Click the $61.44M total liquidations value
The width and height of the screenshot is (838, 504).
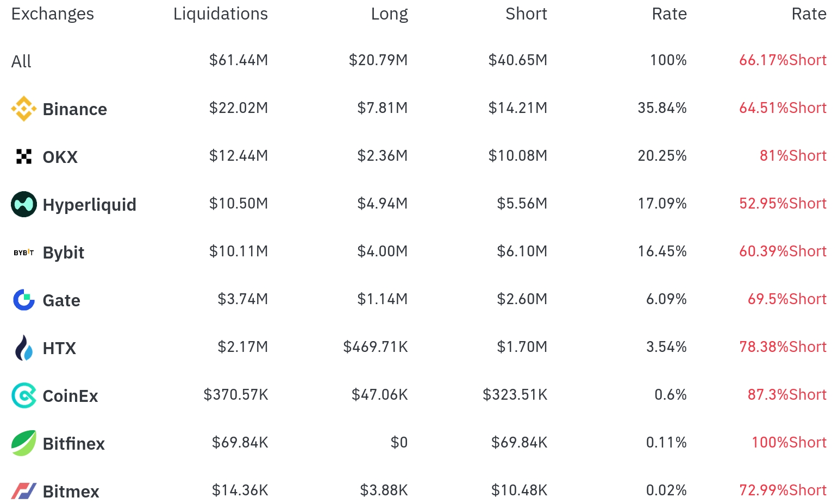[x=239, y=60]
